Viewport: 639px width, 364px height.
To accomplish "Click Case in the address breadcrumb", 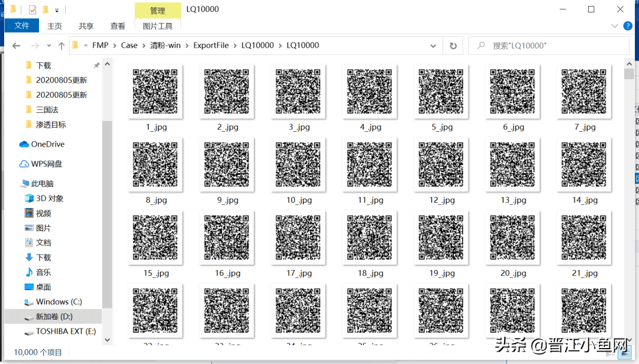I will pos(129,45).
